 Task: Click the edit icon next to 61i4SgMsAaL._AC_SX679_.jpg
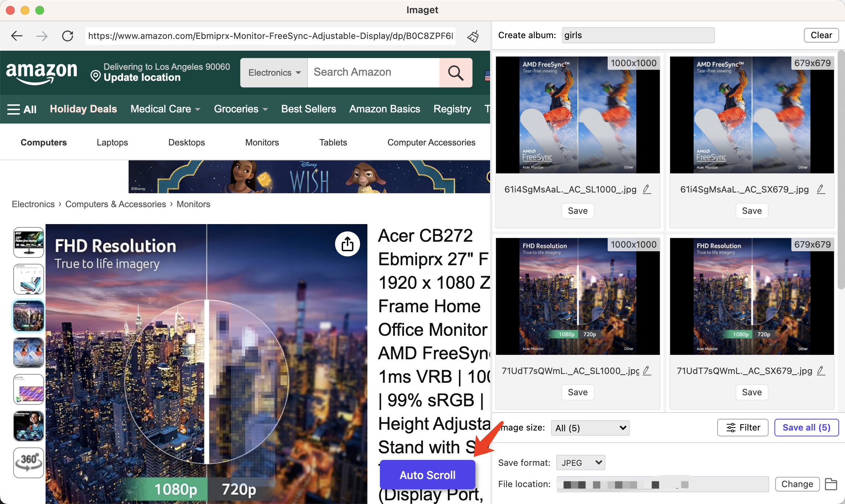click(821, 188)
